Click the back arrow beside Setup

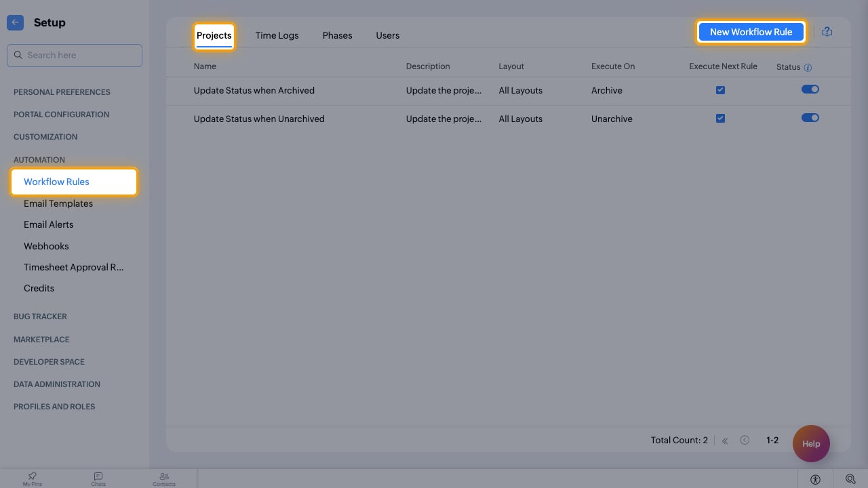(x=15, y=22)
